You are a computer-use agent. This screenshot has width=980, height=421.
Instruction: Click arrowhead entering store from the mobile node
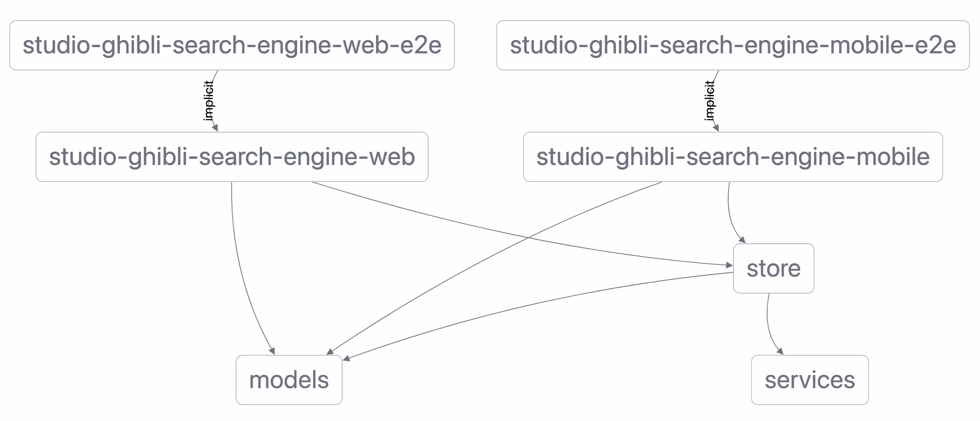pyautogui.click(x=742, y=240)
